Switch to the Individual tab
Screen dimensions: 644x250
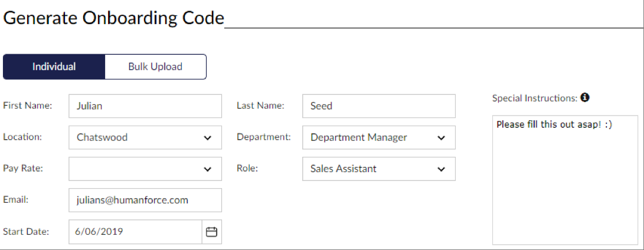[x=54, y=67]
